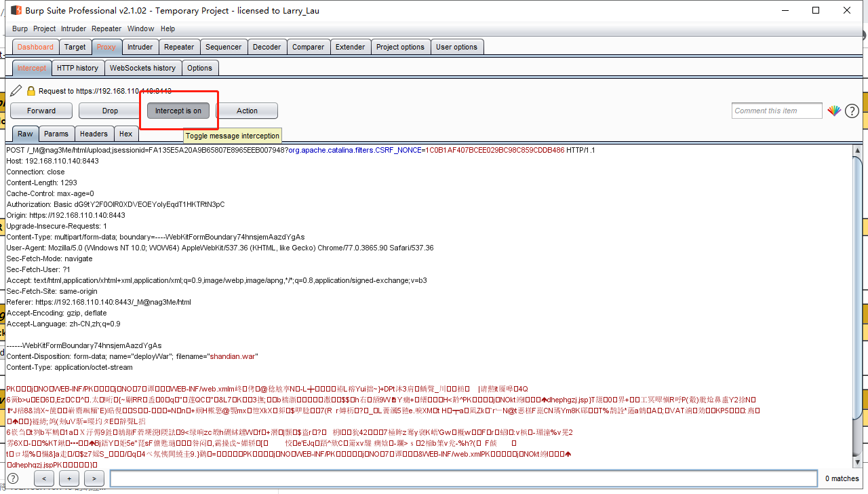Open the Help menu
This screenshot has height=494, width=868.
167,28
